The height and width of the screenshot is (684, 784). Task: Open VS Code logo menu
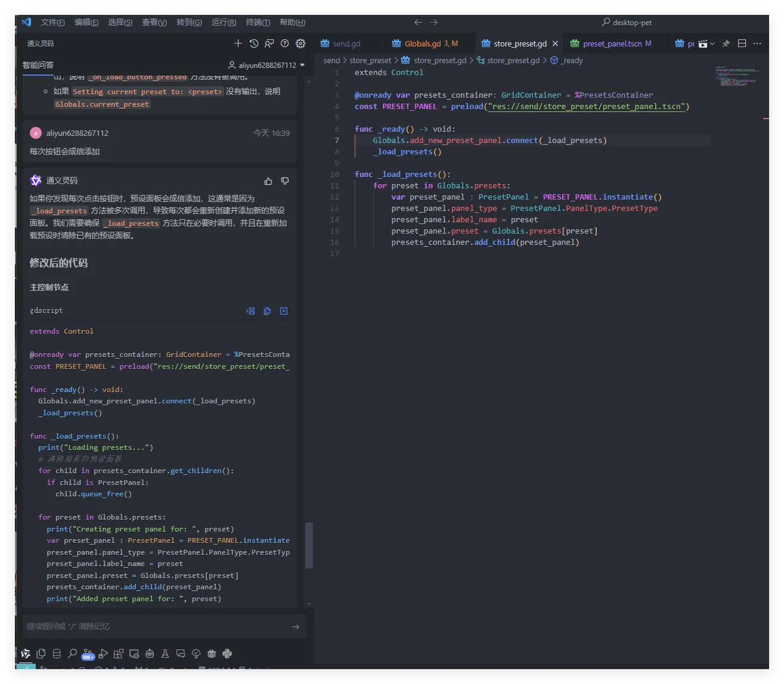click(x=26, y=22)
